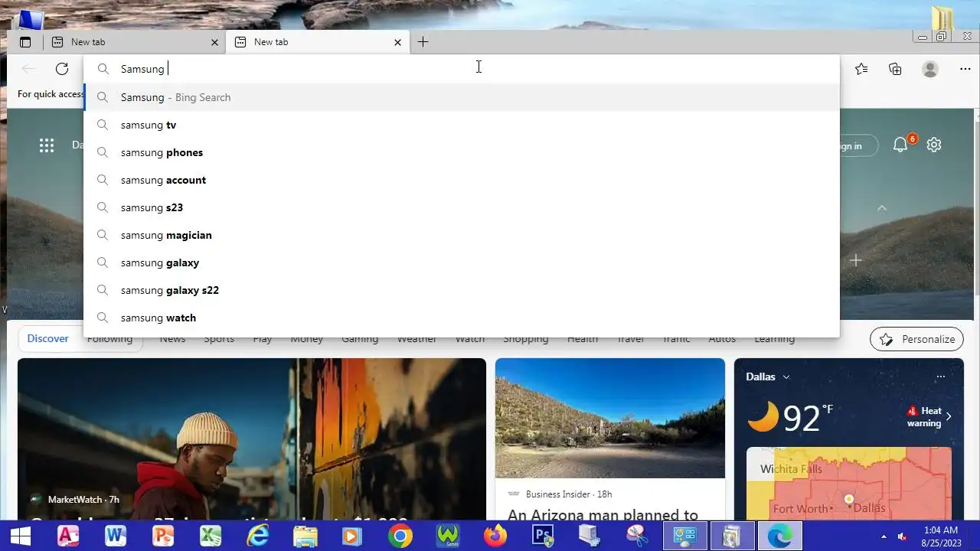Open Internet Explorer from taskbar
Screen dimensions: 980x551
tap(258, 536)
